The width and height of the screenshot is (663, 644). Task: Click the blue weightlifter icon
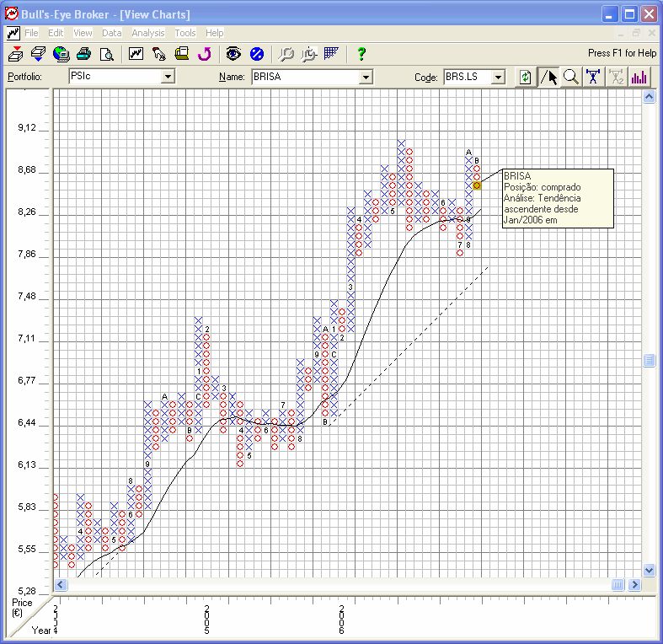pyautogui.click(x=594, y=77)
